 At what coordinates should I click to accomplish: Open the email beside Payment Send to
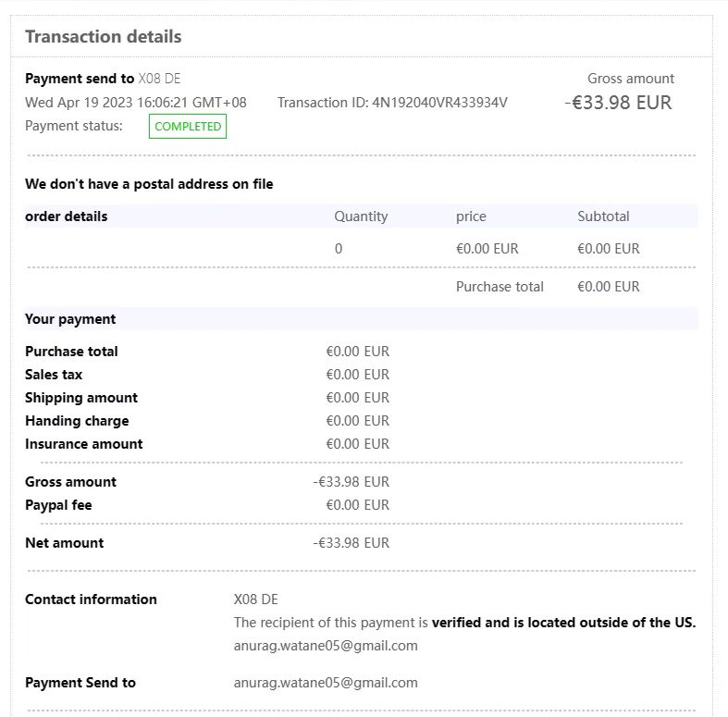(326, 683)
